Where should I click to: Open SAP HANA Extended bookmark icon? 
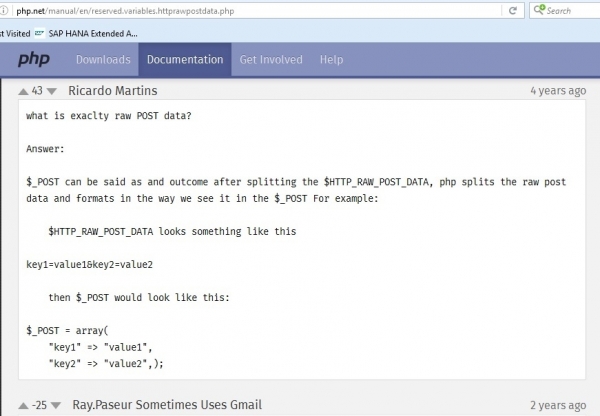[38, 32]
